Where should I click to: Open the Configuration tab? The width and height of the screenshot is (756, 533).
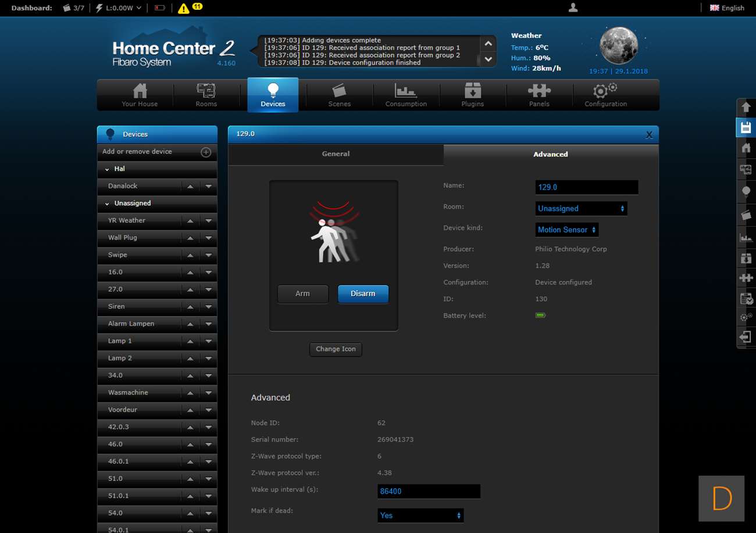pyautogui.click(x=605, y=95)
